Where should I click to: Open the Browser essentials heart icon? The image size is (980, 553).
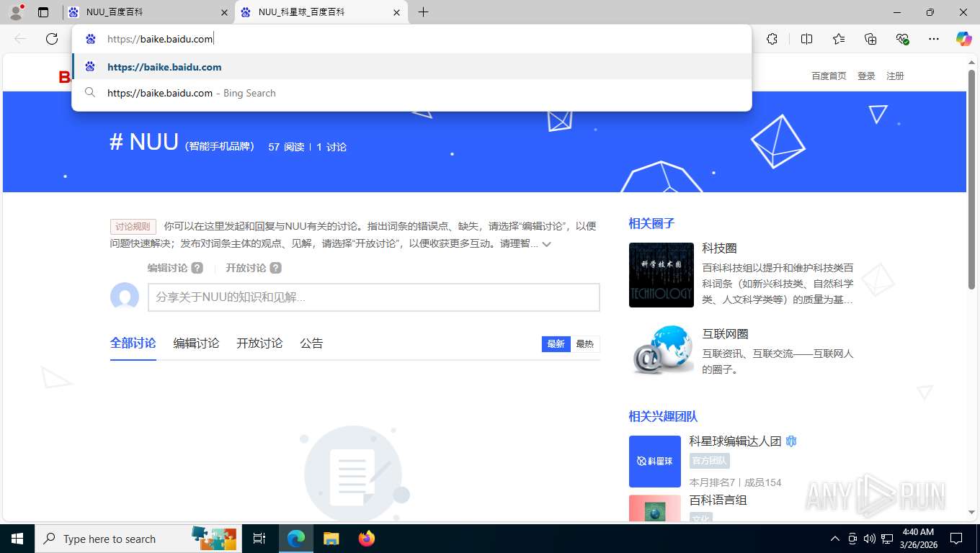(902, 39)
